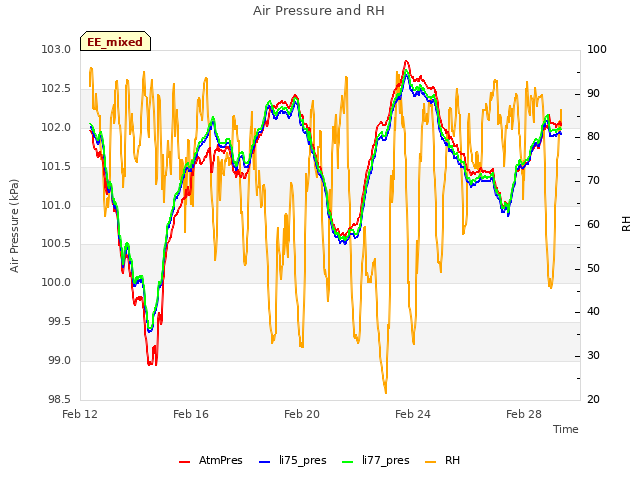This screenshot has height=480, width=640.
Task: Click the 20 right axis value
Action: 593,399
